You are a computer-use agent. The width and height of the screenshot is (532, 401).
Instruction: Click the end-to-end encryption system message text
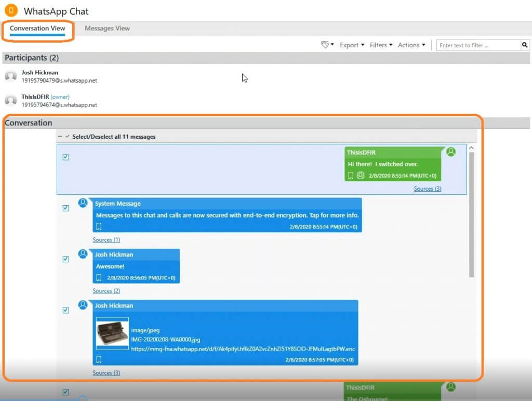pyautogui.click(x=228, y=215)
